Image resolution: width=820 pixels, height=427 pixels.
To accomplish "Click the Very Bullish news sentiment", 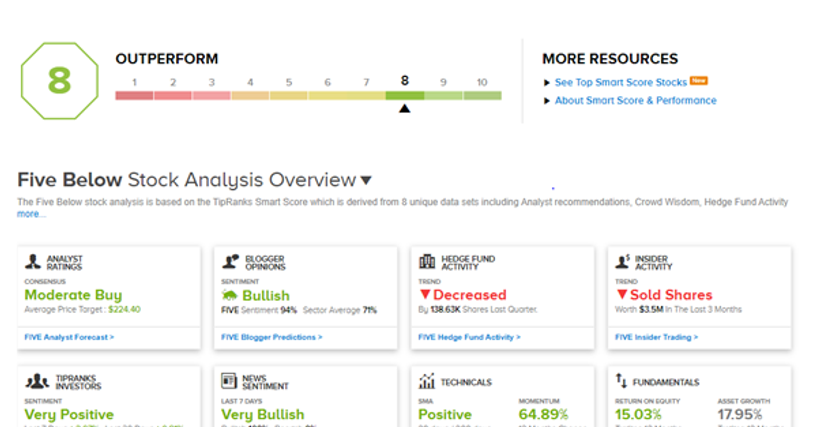I will pyautogui.click(x=263, y=414).
